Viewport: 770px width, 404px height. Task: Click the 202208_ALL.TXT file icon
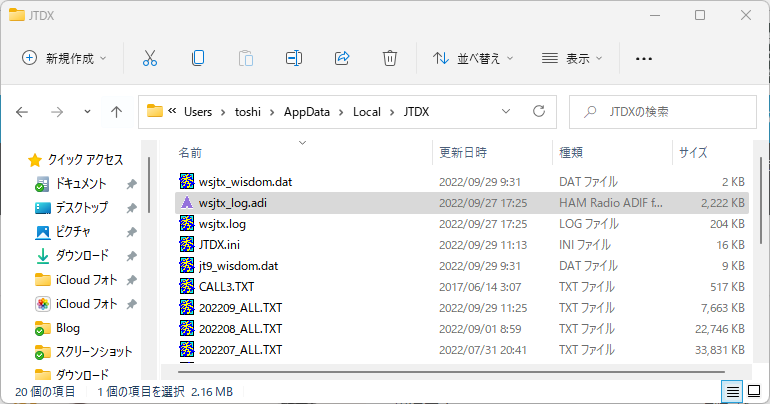point(187,328)
